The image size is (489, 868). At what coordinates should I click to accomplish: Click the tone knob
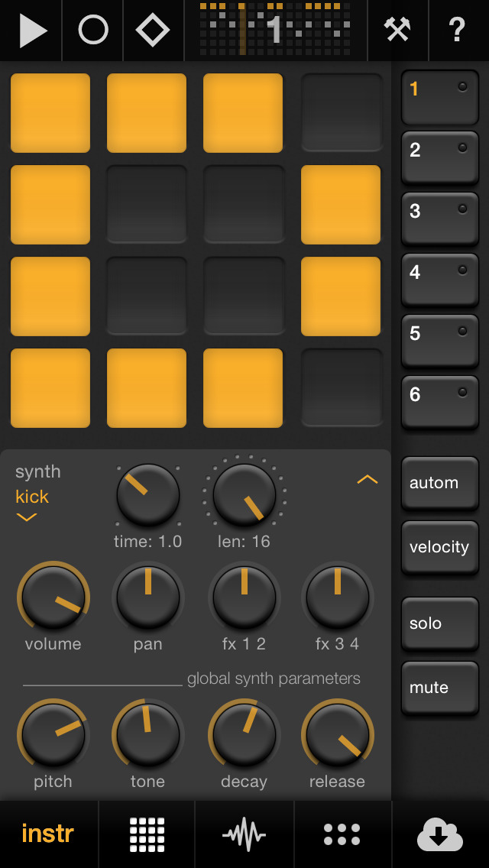click(148, 734)
